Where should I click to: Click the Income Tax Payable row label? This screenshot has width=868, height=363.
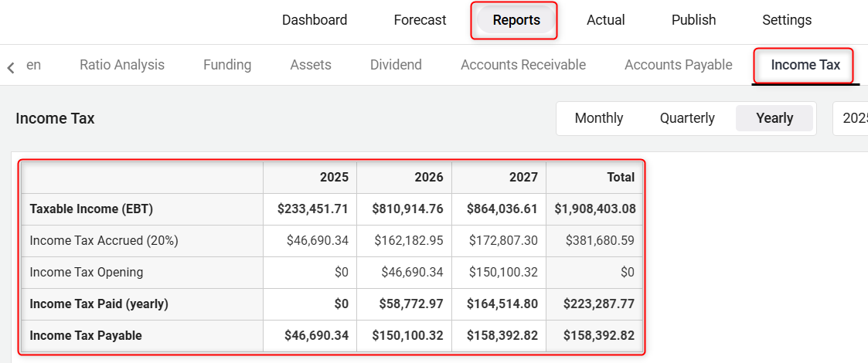coord(86,335)
